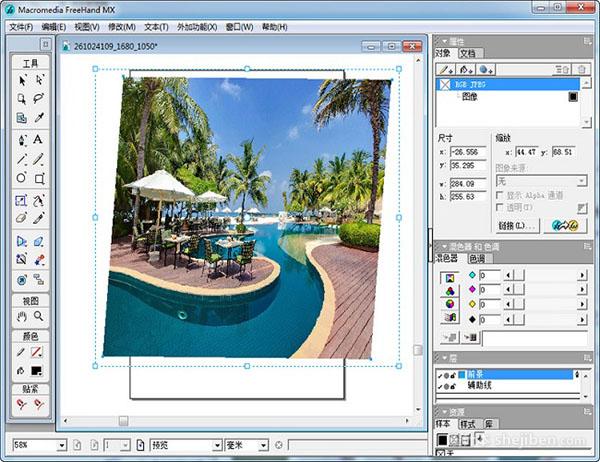
Task: Pick the Zoom magnifier tool
Action: pyautogui.click(x=39, y=316)
